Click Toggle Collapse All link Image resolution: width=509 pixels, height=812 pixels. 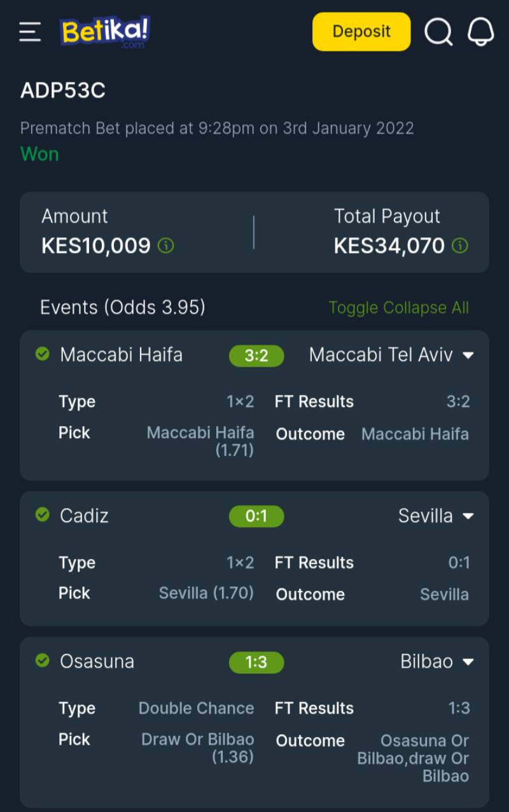398,308
